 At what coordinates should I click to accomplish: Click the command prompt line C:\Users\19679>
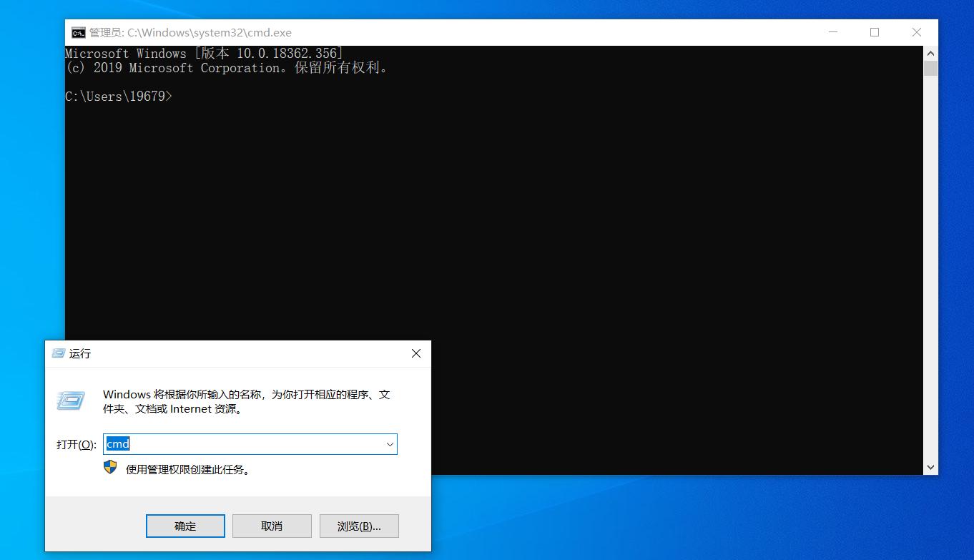tap(119, 96)
